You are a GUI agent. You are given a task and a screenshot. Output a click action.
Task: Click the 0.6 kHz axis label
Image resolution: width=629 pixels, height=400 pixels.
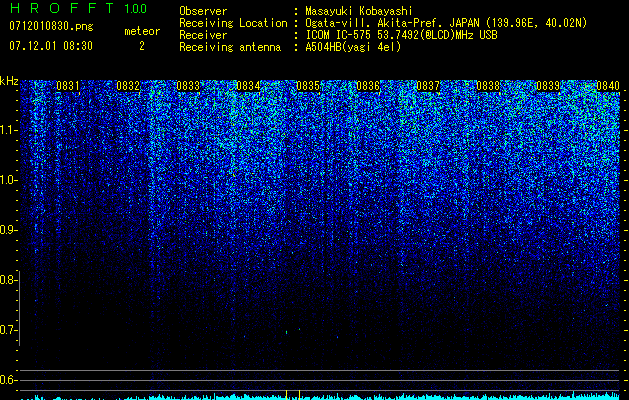tap(8, 380)
